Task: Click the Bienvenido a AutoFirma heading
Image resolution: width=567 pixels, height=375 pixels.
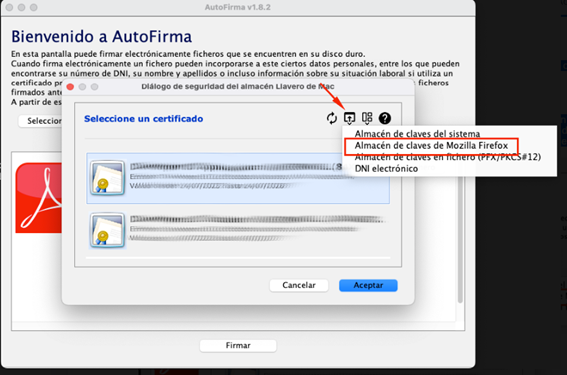Action: [101, 37]
